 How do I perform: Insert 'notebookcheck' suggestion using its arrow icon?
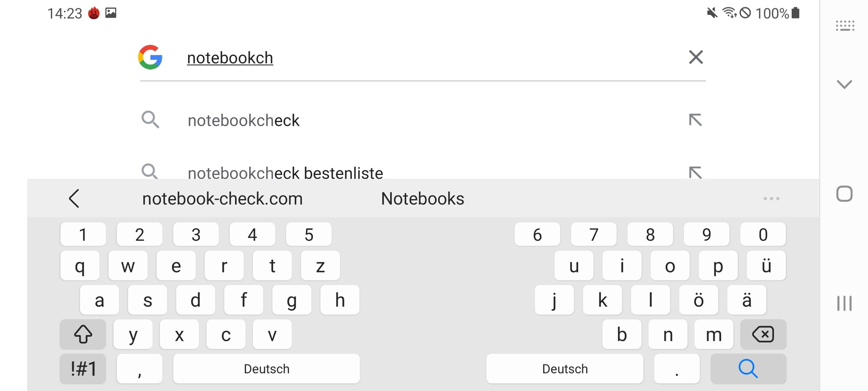coord(695,120)
